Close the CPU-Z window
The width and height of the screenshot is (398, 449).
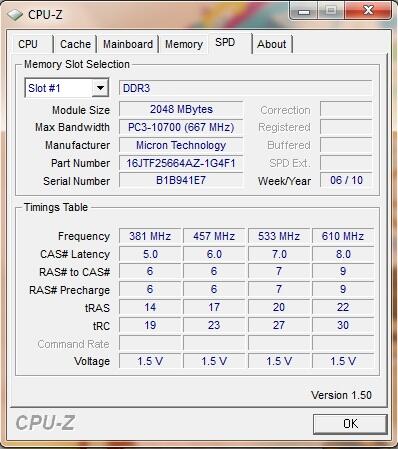(x=368, y=11)
